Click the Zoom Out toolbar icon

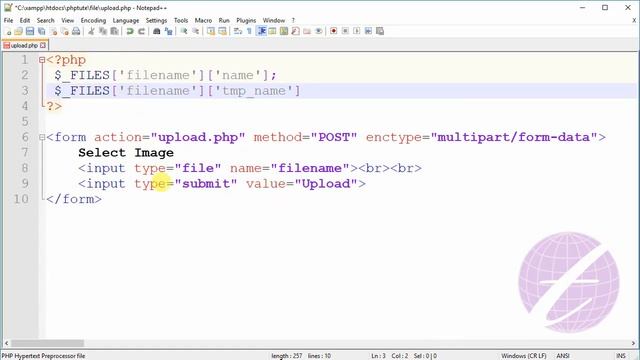195,31
